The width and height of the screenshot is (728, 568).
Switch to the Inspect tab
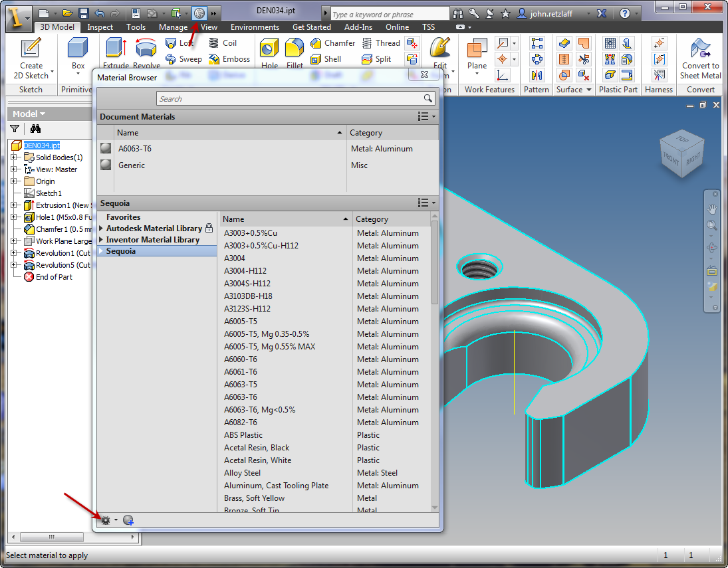[x=100, y=27]
